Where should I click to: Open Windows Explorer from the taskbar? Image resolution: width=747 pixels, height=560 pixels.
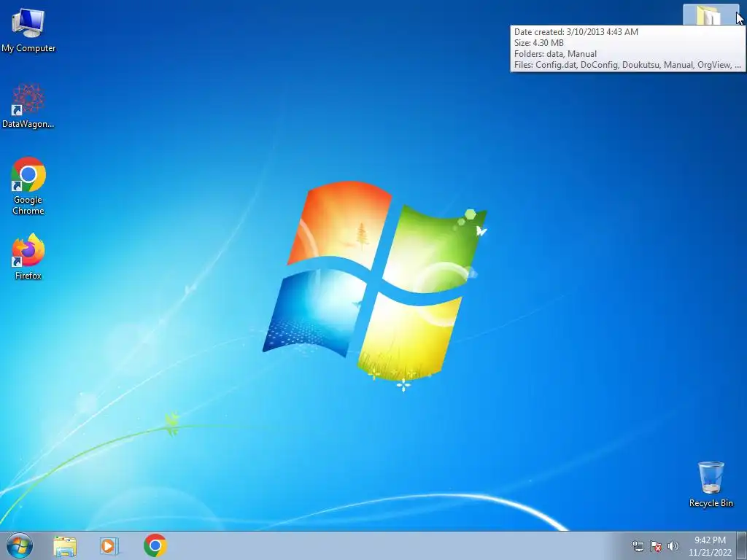click(65, 546)
